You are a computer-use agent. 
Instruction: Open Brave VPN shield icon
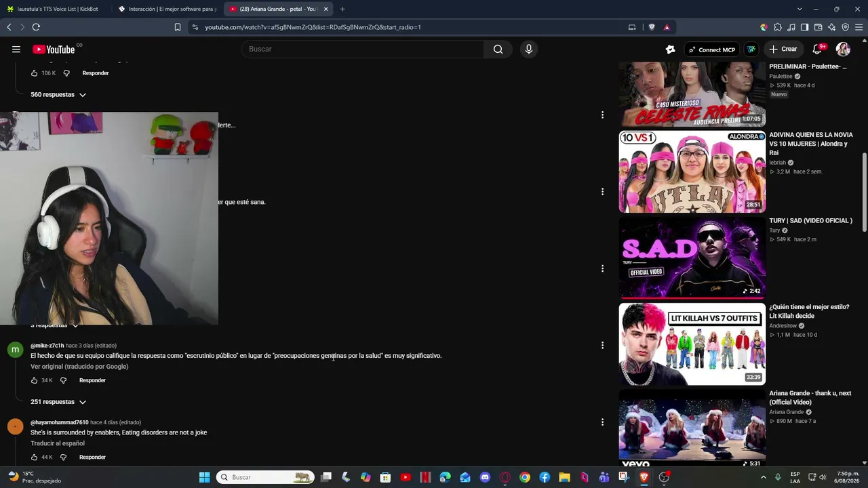coord(845,27)
